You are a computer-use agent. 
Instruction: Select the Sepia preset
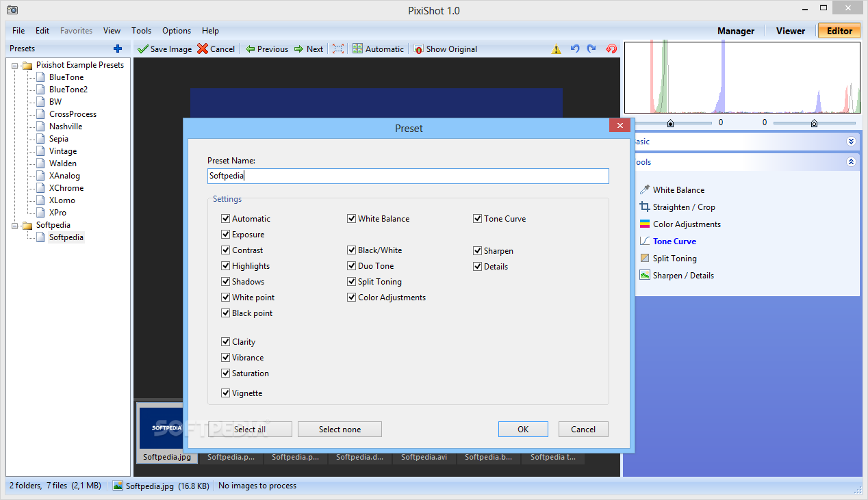tap(59, 139)
